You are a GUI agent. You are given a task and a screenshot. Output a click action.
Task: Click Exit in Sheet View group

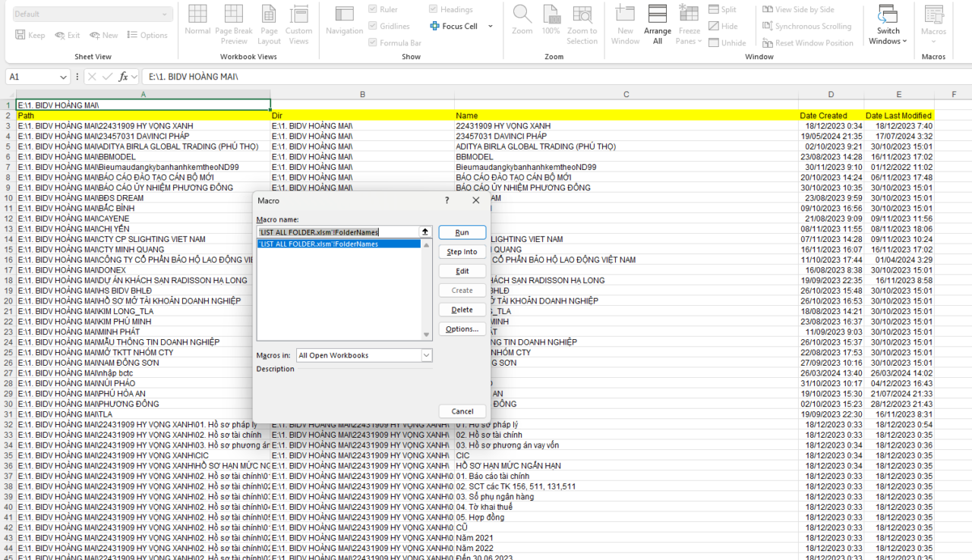tap(67, 36)
